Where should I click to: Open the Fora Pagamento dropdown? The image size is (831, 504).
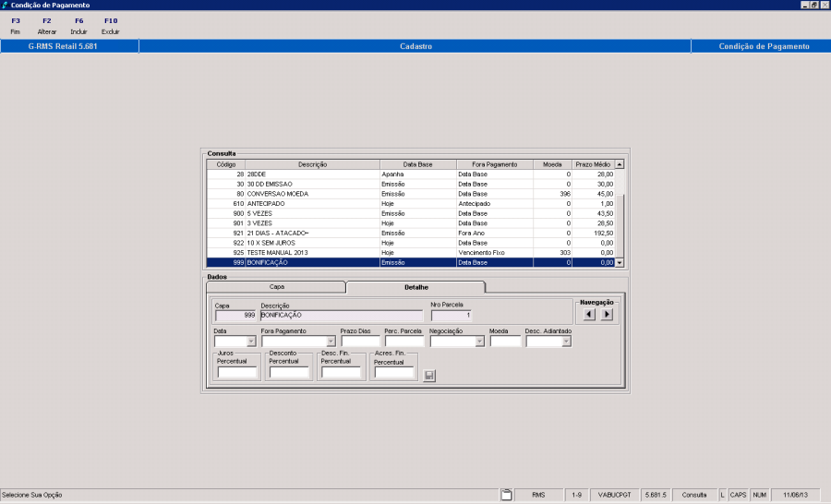pos(331,342)
